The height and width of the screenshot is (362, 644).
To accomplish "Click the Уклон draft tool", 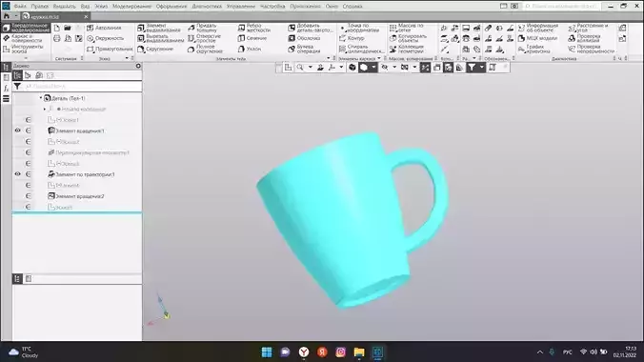I will pos(250,49).
